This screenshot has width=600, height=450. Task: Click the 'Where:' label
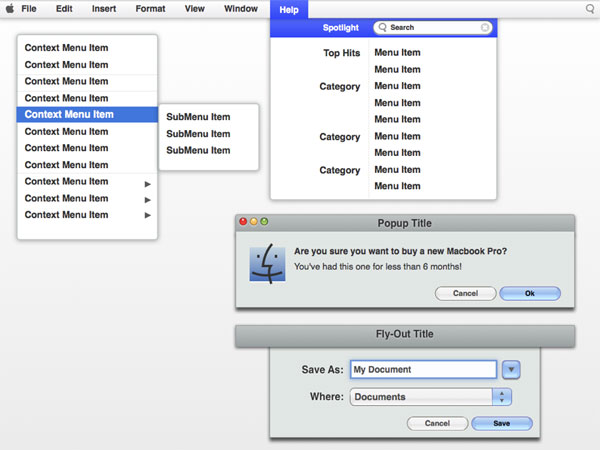click(x=327, y=396)
